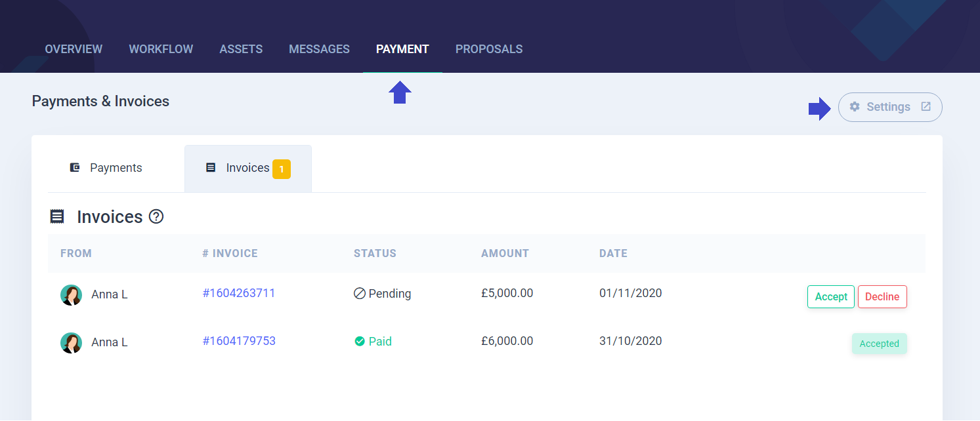Click the Pending status text

[390, 294]
